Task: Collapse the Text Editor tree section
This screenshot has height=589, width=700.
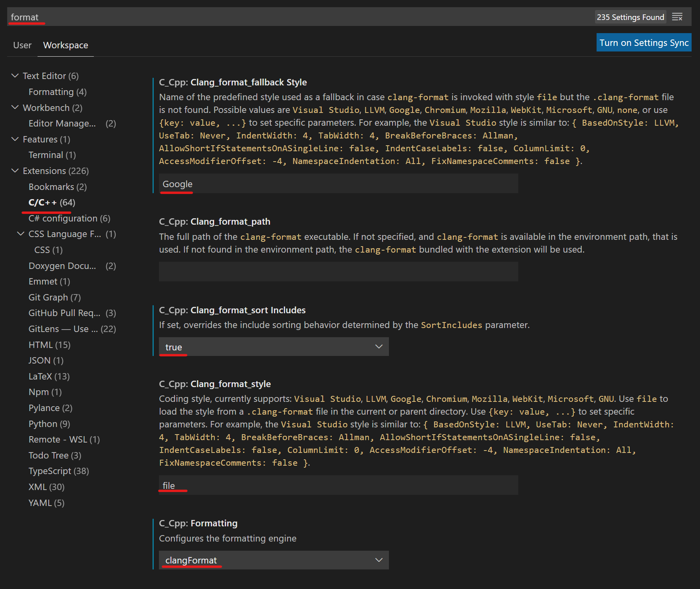Action: 15,76
